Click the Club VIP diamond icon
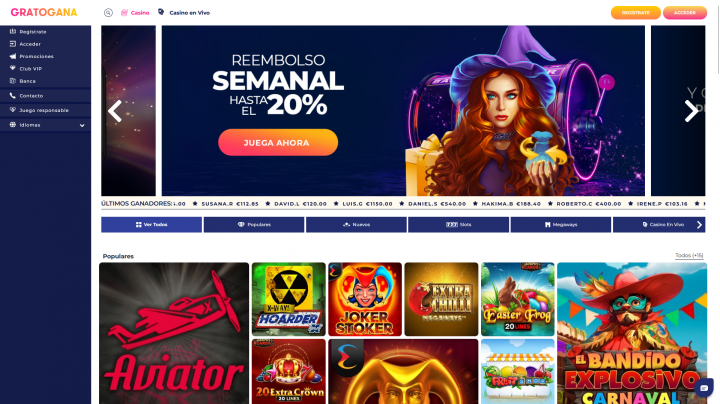 tap(13, 68)
